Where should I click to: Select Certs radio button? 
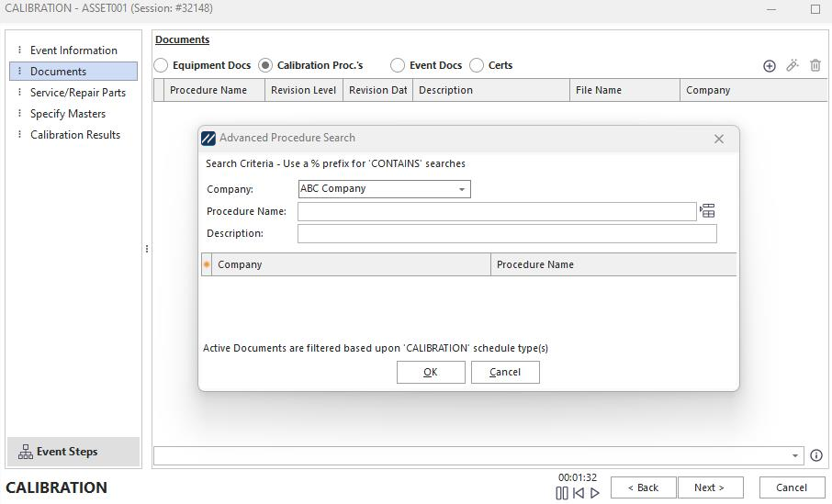tap(477, 65)
